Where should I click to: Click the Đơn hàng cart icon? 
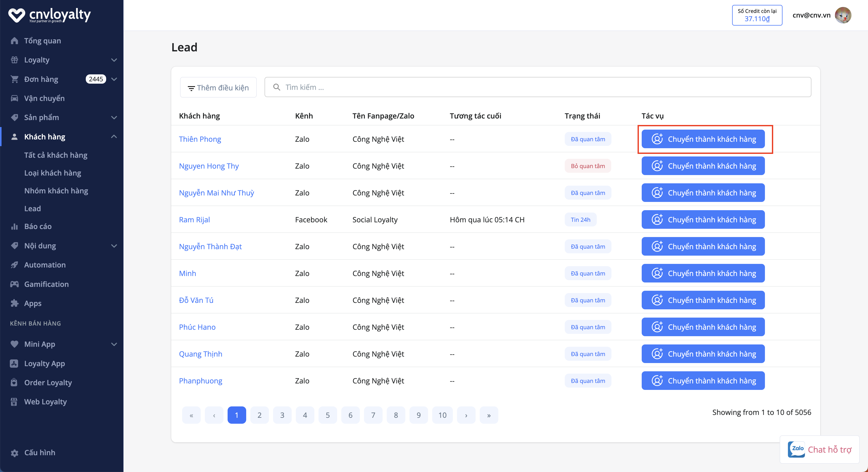pyautogui.click(x=14, y=79)
